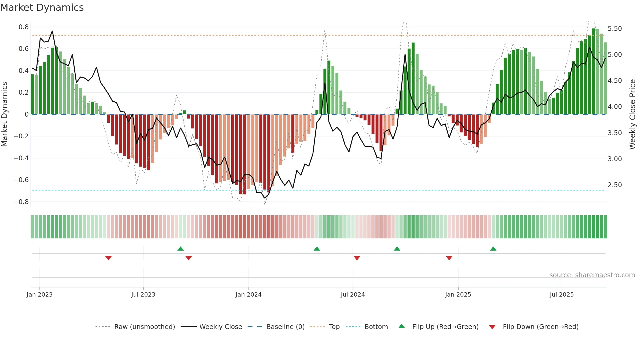The width and height of the screenshot is (644, 362).
Task: Click the tallest green bar in mid-2025
Action: pyautogui.click(x=594, y=71)
